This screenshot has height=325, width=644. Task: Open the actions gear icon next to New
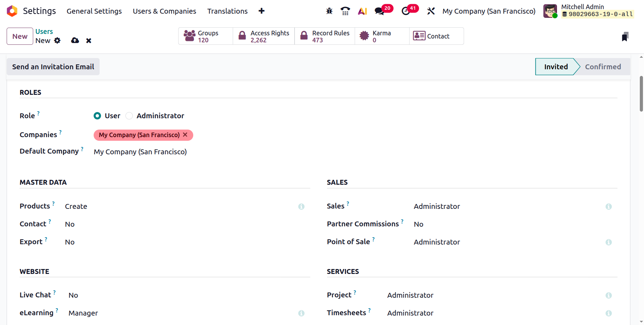pyautogui.click(x=57, y=41)
